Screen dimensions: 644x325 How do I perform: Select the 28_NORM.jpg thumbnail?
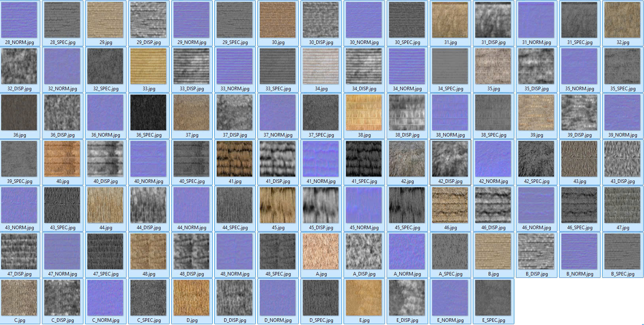19,20
